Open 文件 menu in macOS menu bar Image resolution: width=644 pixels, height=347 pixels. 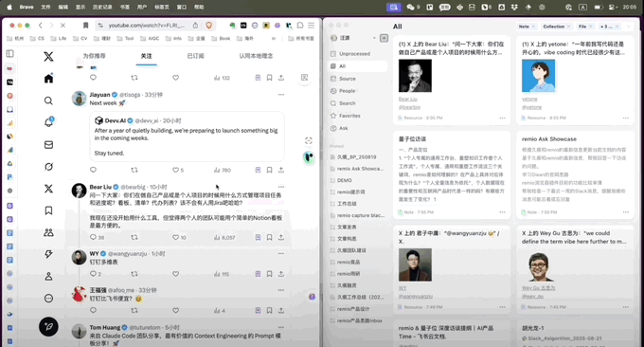pos(45,7)
